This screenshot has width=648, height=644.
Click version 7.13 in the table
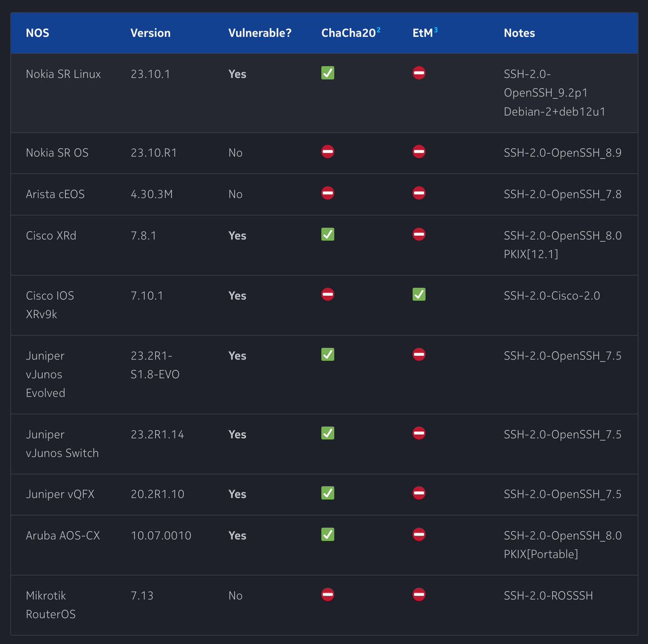point(142,595)
